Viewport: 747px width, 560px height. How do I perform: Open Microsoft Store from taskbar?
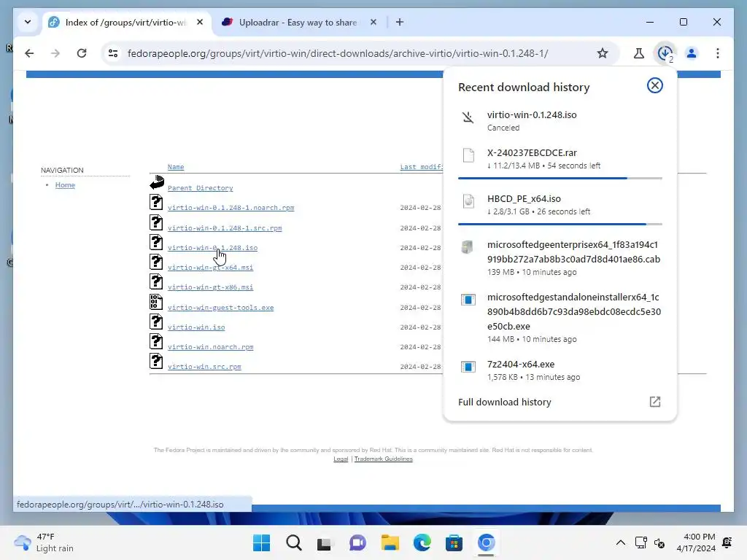pos(454,542)
